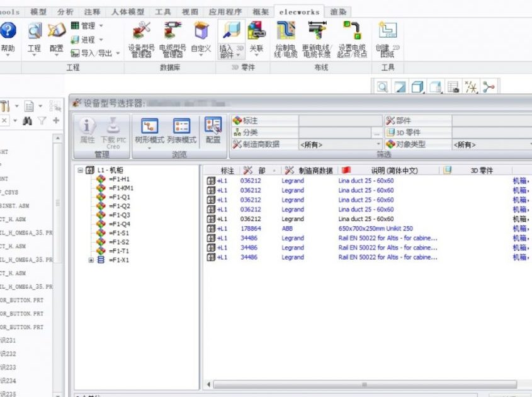Click the model tree vertical scrollbar up arrow
Screen dimensions: 532x397
(58, 138)
